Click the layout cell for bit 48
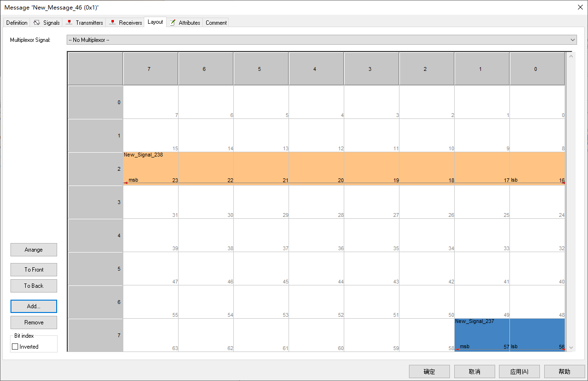Viewport: 588px width, 381px height. click(537, 302)
